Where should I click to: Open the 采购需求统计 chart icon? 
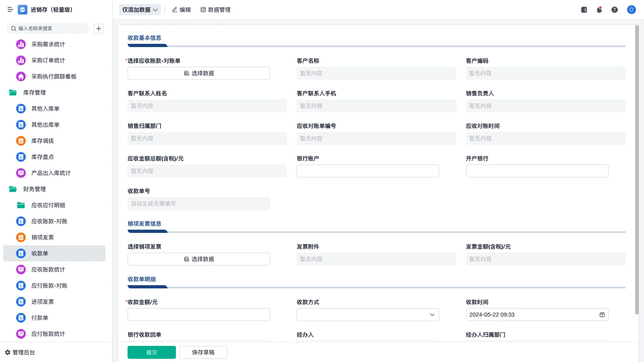[21, 44]
